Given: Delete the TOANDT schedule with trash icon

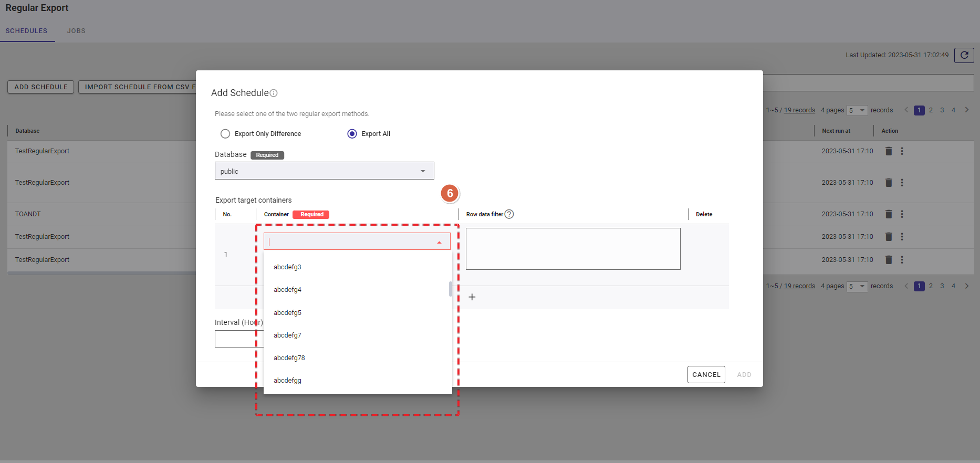Looking at the screenshot, I should click(x=889, y=214).
